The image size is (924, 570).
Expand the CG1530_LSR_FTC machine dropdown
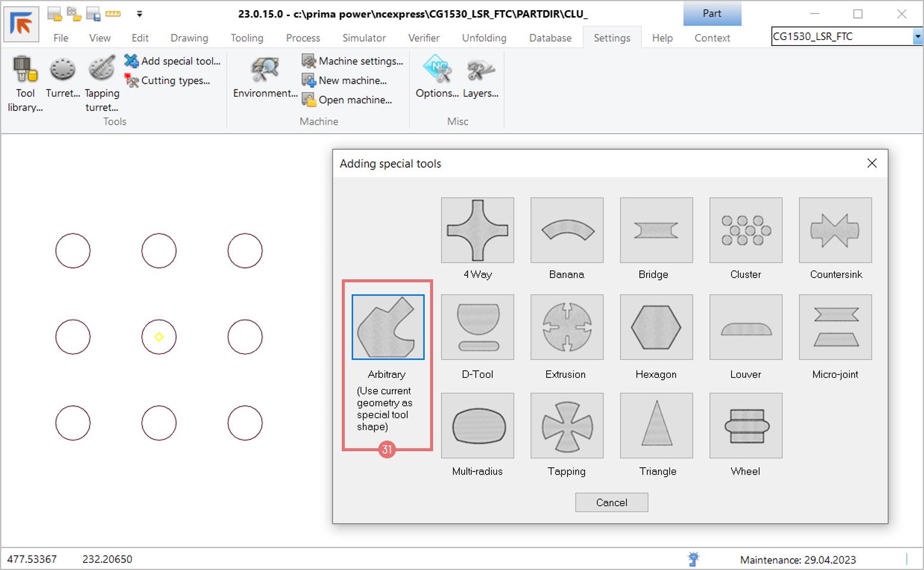click(917, 37)
